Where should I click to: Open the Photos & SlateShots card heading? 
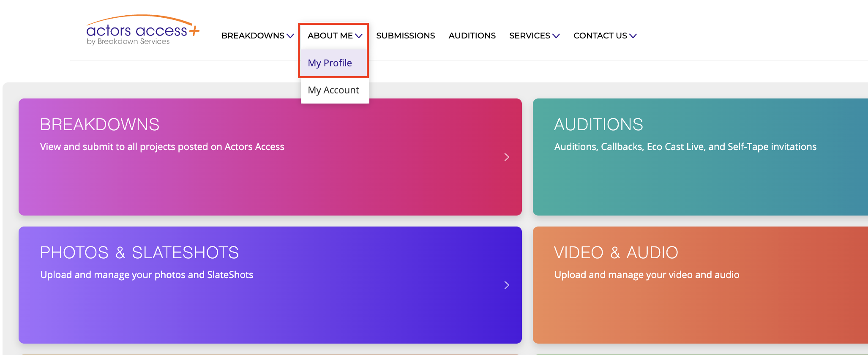coord(139,253)
